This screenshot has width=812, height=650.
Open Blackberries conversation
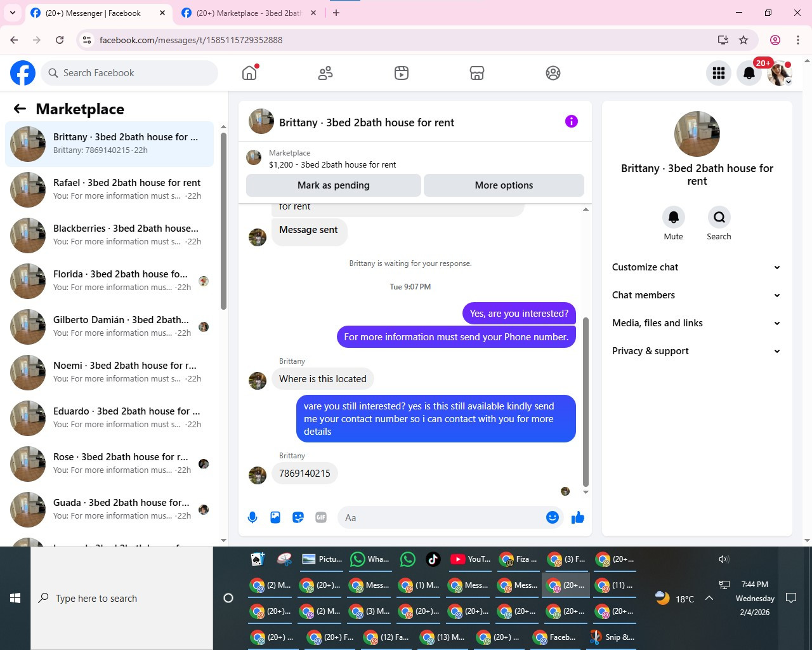[110, 235]
